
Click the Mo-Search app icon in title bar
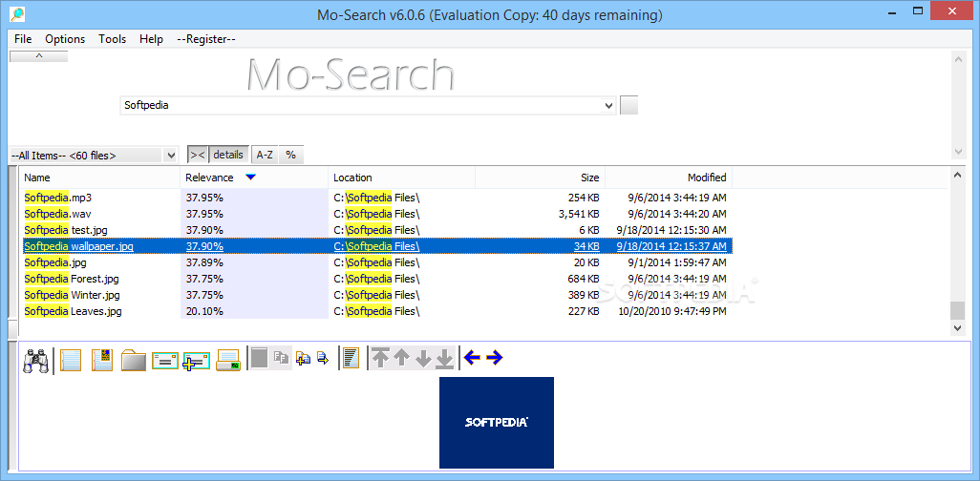coord(17,13)
